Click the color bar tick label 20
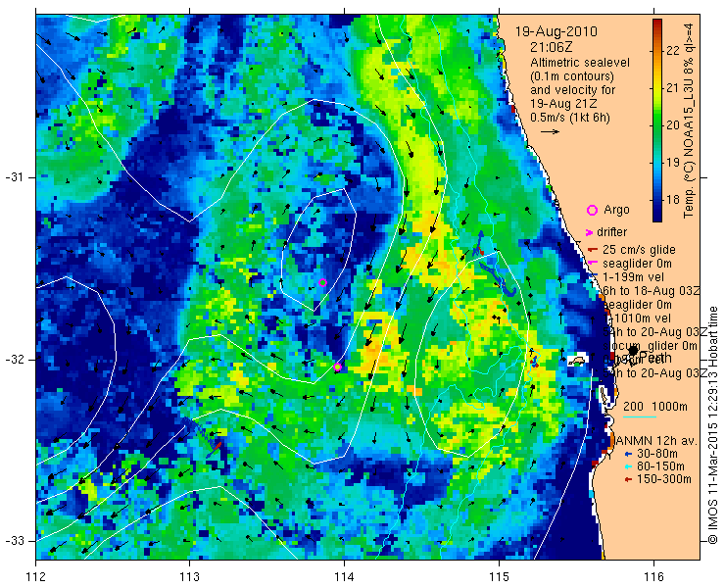This screenshot has width=725, height=588. (x=673, y=125)
